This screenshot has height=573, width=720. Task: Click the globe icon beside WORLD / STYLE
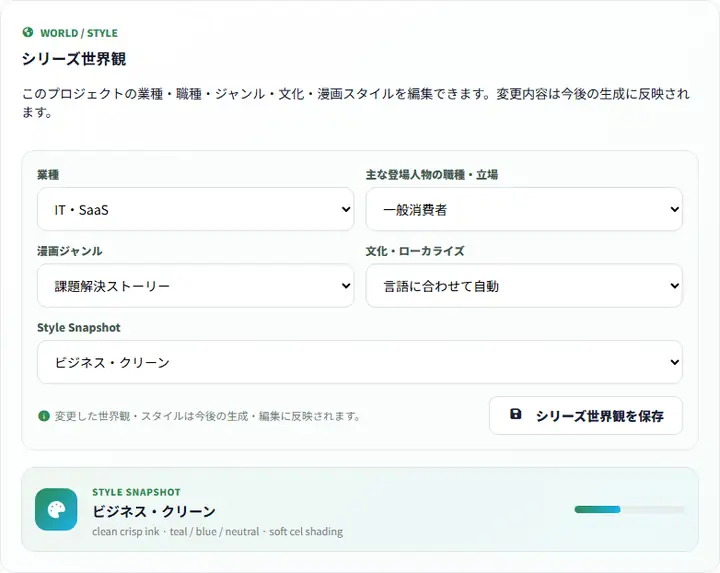pyautogui.click(x=28, y=33)
